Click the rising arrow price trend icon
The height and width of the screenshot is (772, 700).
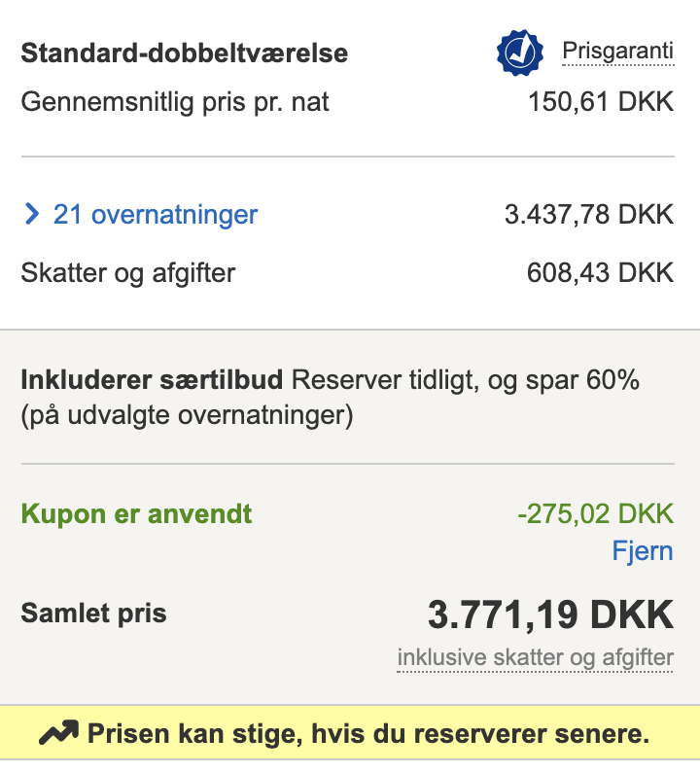(58, 732)
